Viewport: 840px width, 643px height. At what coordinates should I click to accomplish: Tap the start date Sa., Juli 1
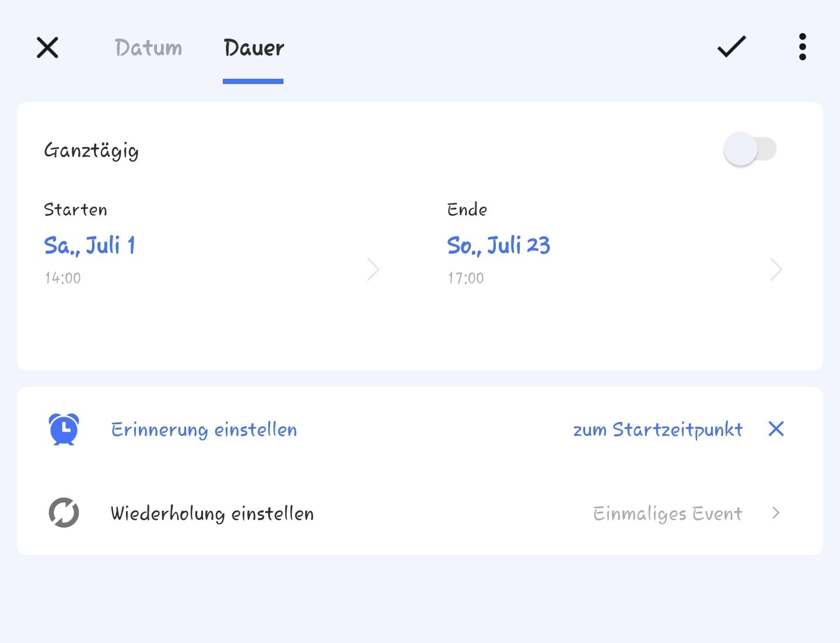click(90, 246)
